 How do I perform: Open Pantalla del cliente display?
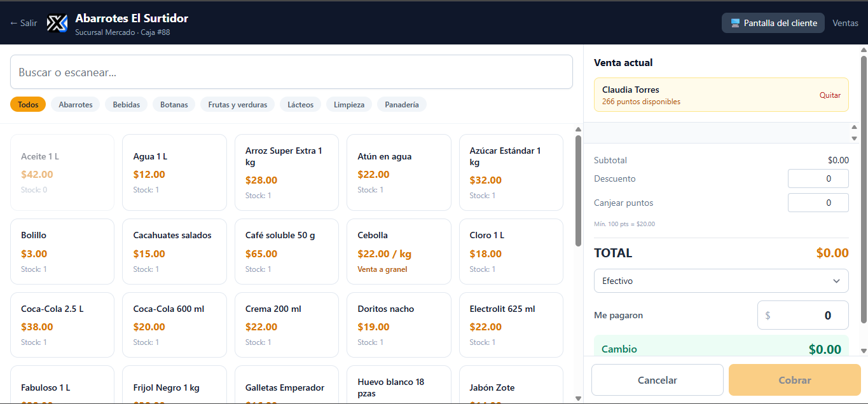coord(773,23)
